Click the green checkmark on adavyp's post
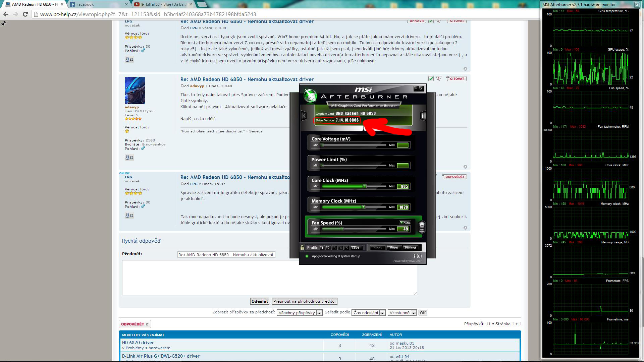This screenshot has width=644, height=362. click(431, 79)
